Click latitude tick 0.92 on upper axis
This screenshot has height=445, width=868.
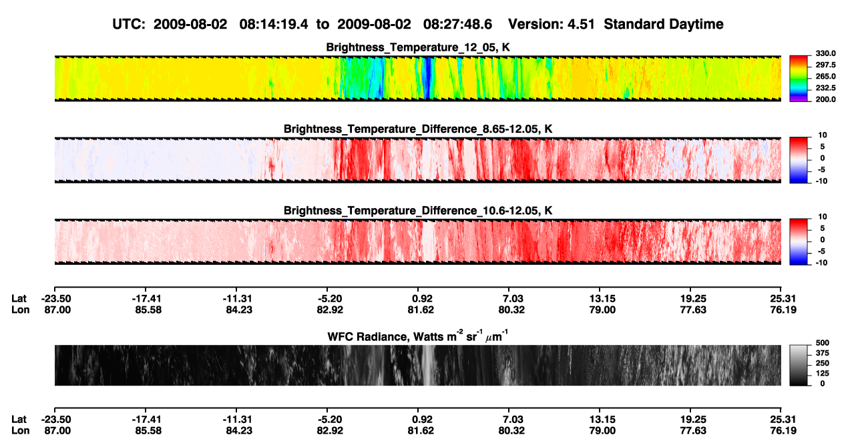(423, 298)
